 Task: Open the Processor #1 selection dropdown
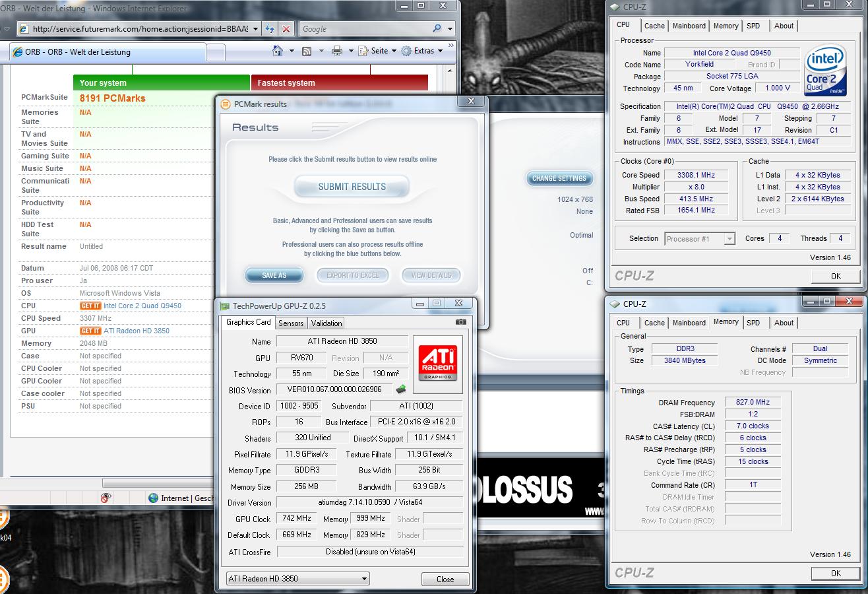pyautogui.click(x=700, y=239)
